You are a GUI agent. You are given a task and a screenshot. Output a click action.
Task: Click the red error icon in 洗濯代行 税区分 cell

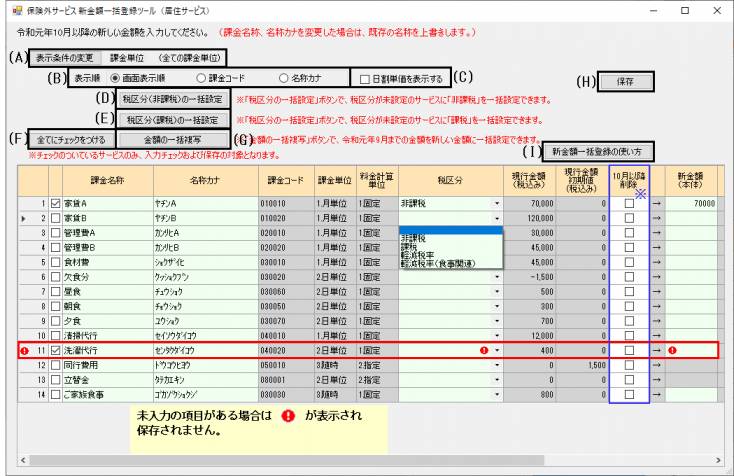click(483, 350)
